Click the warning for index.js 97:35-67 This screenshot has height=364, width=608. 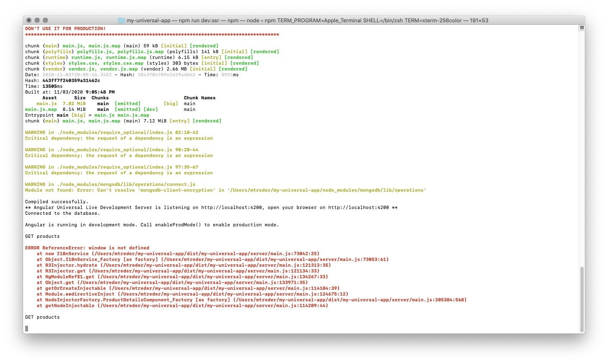111,167
